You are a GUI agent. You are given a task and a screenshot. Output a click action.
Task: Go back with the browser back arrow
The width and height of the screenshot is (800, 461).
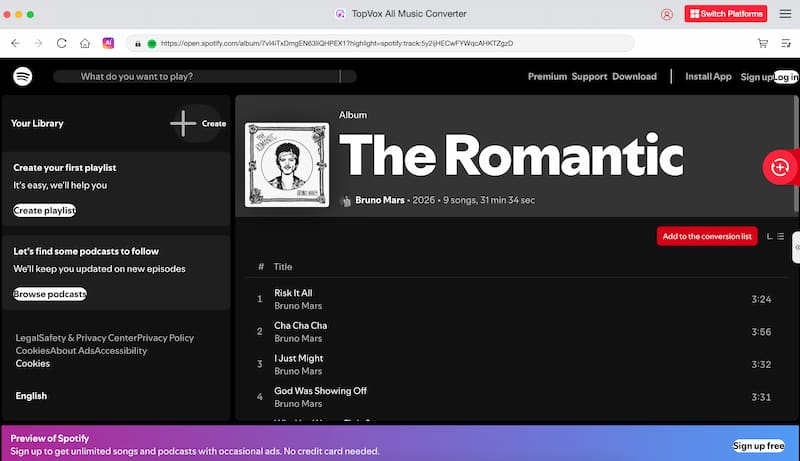point(15,43)
